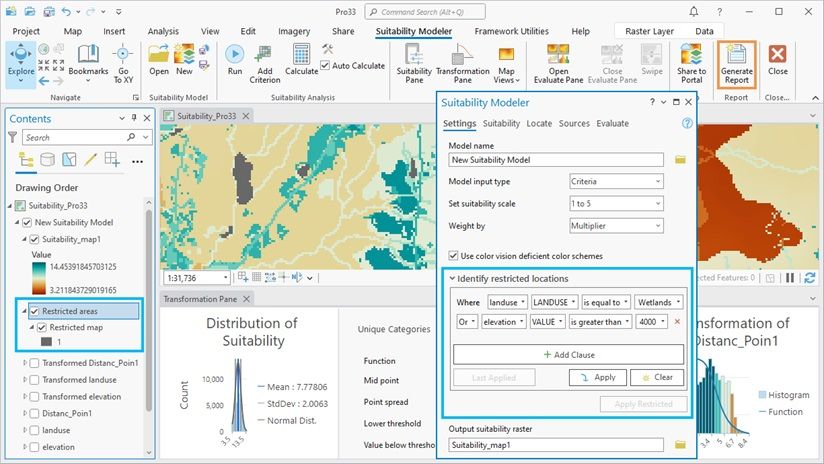Click the Add Criterion tool
Image resolution: width=824 pixels, height=464 pixels.
pos(264,64)
